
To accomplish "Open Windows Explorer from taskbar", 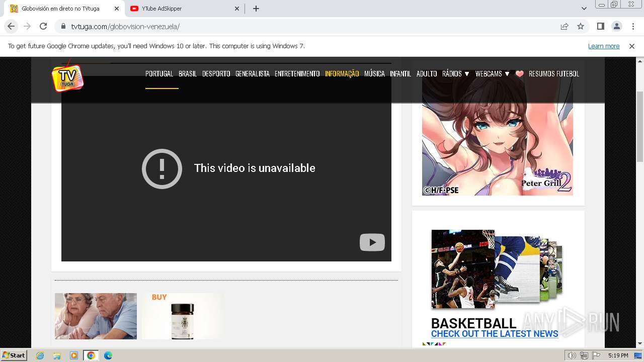I will 57,355.
